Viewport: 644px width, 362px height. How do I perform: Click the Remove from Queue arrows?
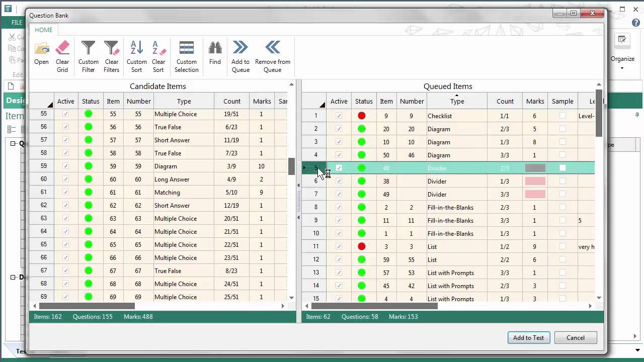[273, 48]
